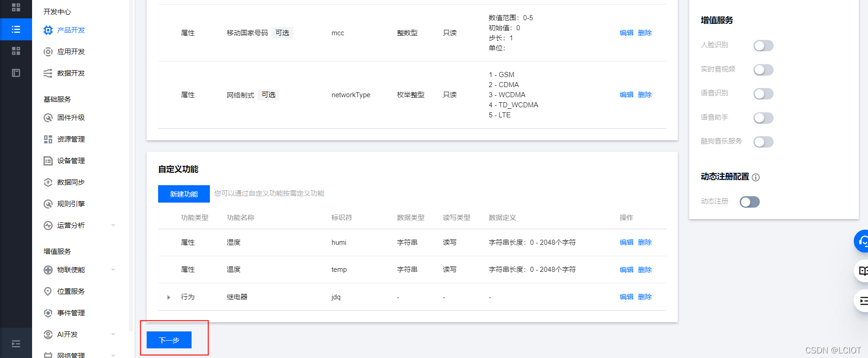Click the 下一步 button
This screenshot has height=358, width=868.
click(x=169, y=340)
